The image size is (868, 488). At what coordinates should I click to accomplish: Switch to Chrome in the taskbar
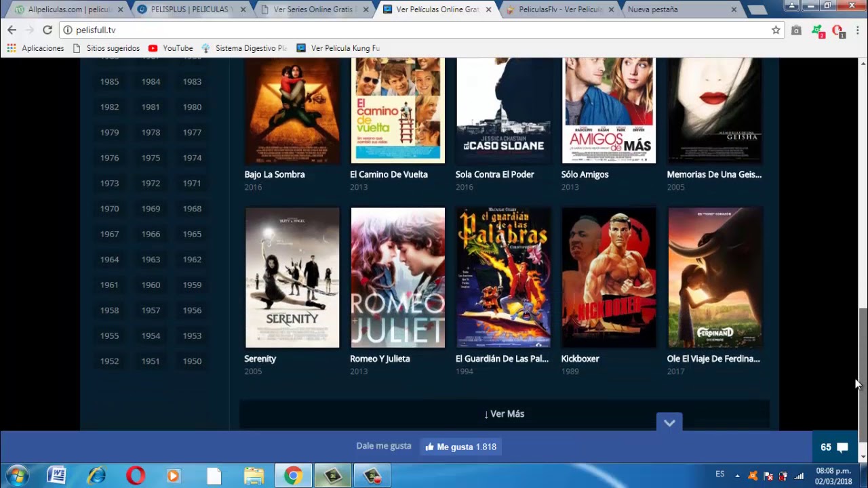pos(293,476)
